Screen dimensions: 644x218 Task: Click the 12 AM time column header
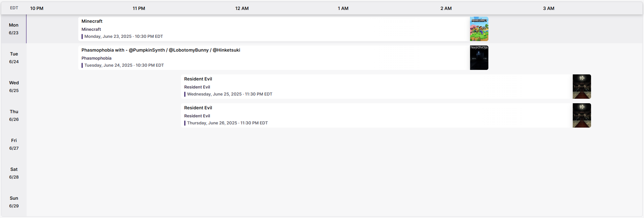[x=242, y=8]
